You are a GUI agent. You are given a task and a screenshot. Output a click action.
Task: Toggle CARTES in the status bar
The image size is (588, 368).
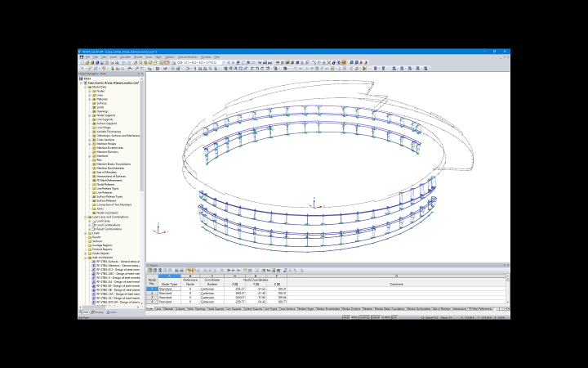tap(364, 317)
